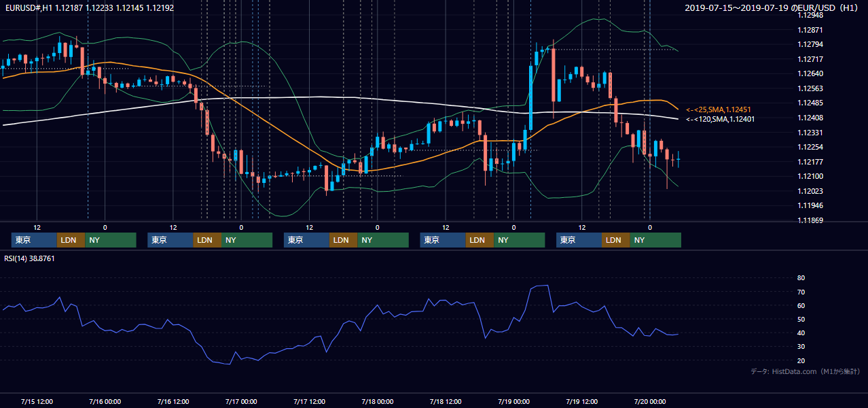Click RSI scale level 80
868x408 pixels.
pos(801,278)
